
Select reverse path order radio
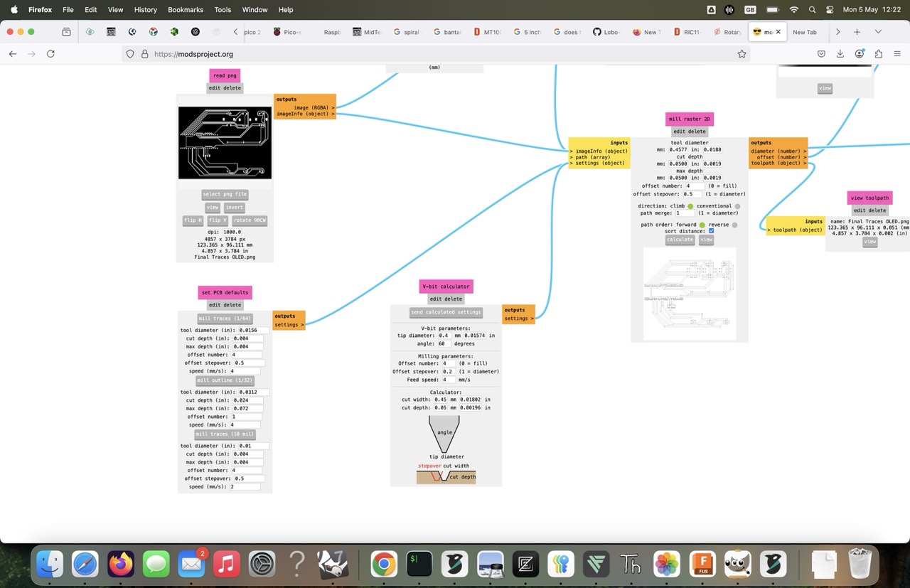(734, 225)
